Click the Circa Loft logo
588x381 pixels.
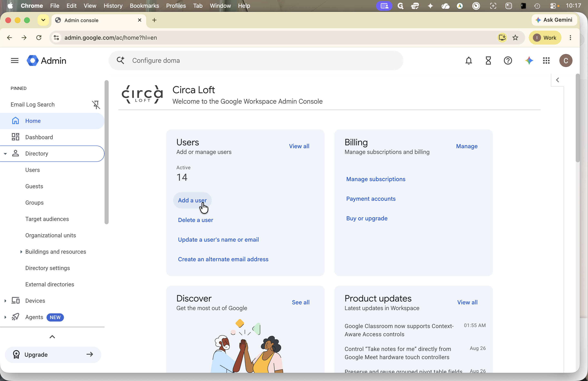142,94
